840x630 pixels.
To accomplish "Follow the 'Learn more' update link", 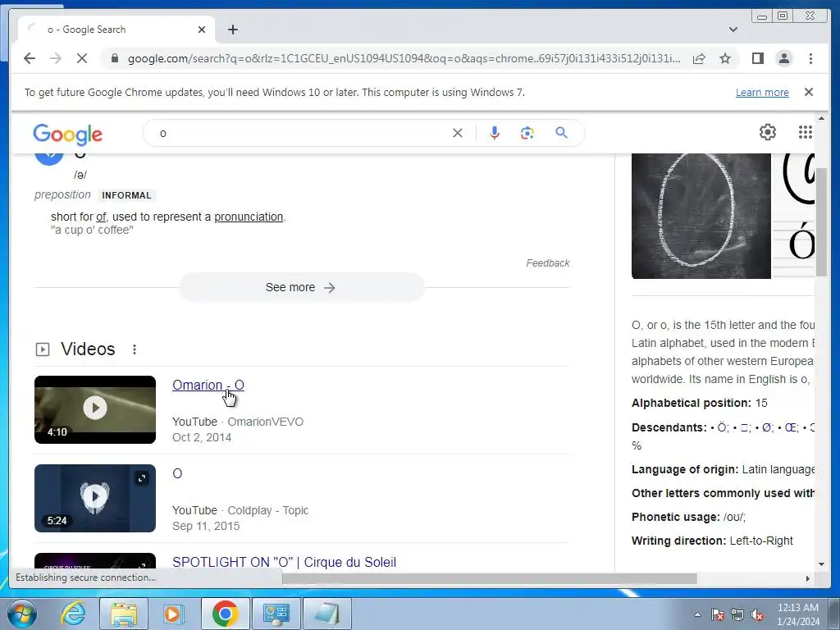I will [x=762, y=92].
